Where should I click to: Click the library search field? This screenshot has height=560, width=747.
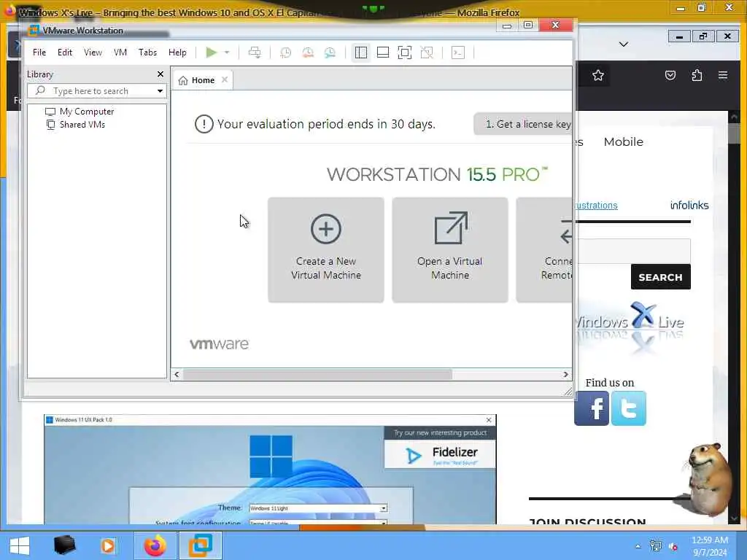point(97,90)
